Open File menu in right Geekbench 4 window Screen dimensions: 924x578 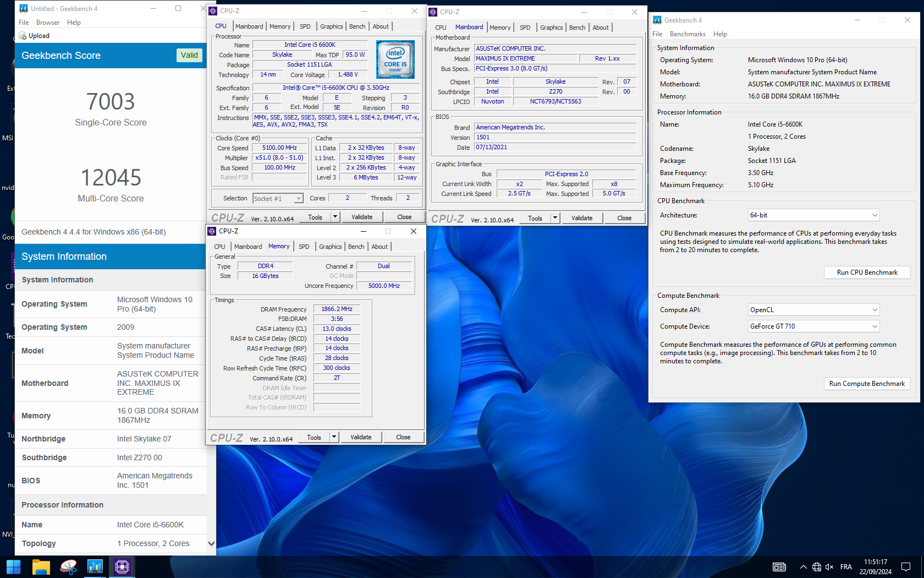(x=657, y=34)
